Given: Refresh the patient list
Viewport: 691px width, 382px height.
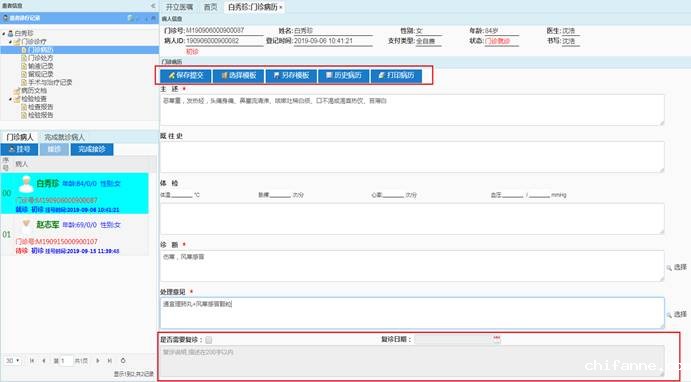Looking at the screenshot, I should [123, 360].
